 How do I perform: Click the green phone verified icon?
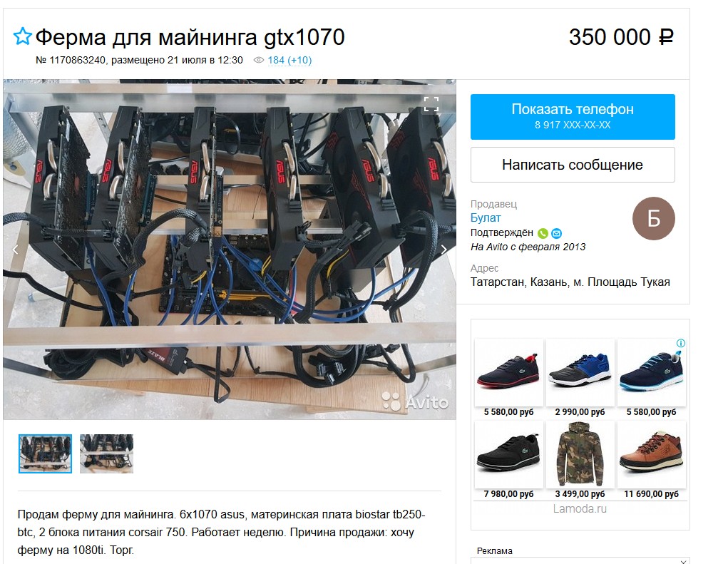[543, 233]
